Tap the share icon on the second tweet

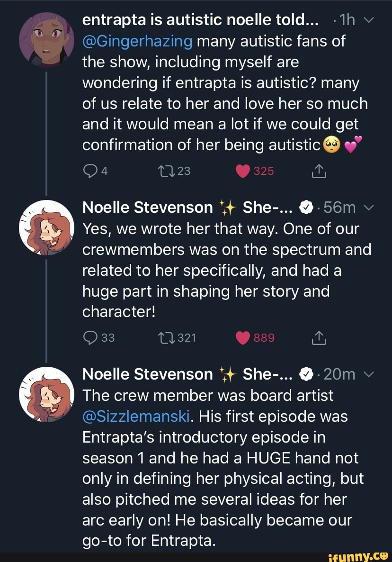[x=318, y=337]
